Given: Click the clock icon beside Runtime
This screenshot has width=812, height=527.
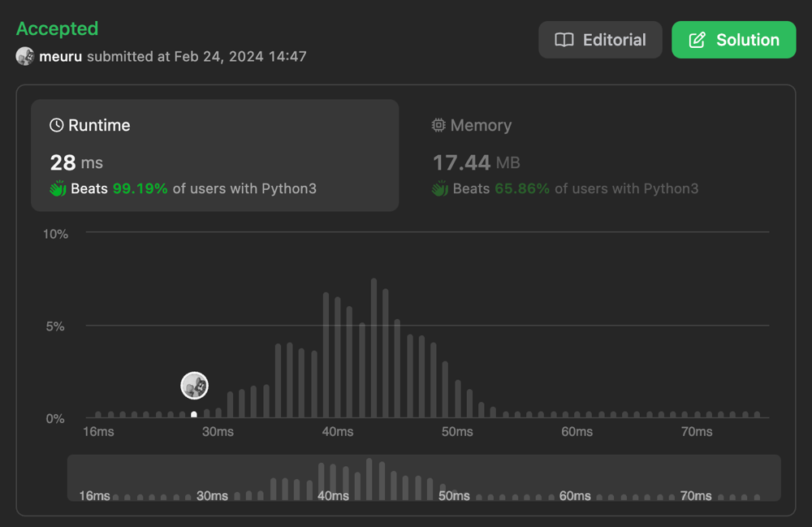Looking at the screenshot, I should 56,125.
